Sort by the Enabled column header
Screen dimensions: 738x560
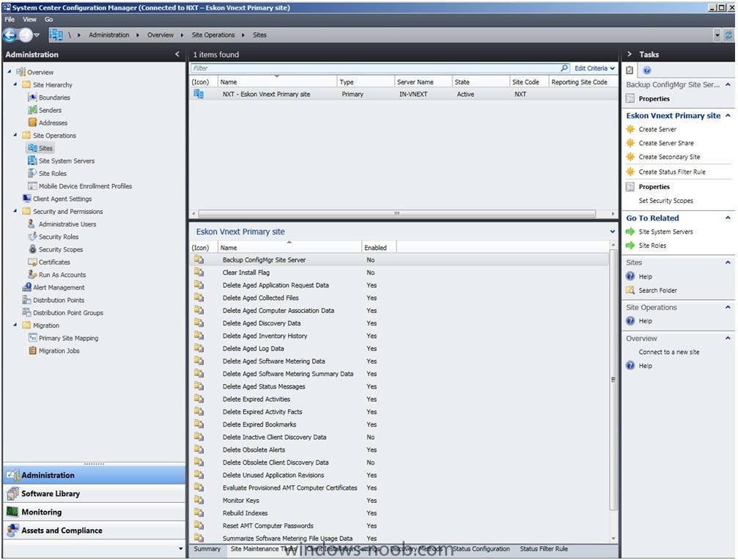click(378, 248)
